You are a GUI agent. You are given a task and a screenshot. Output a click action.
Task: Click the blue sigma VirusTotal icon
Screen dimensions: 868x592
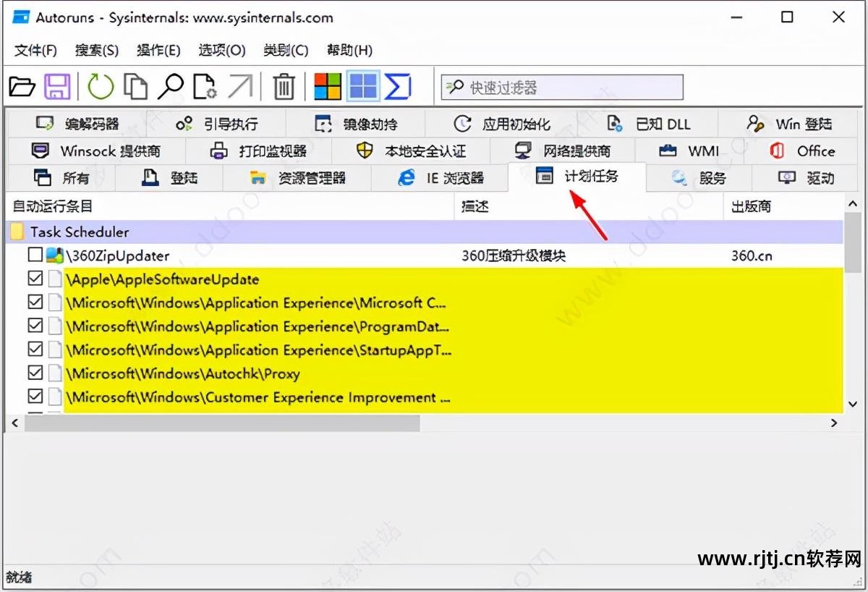click(x=398, y=88)
